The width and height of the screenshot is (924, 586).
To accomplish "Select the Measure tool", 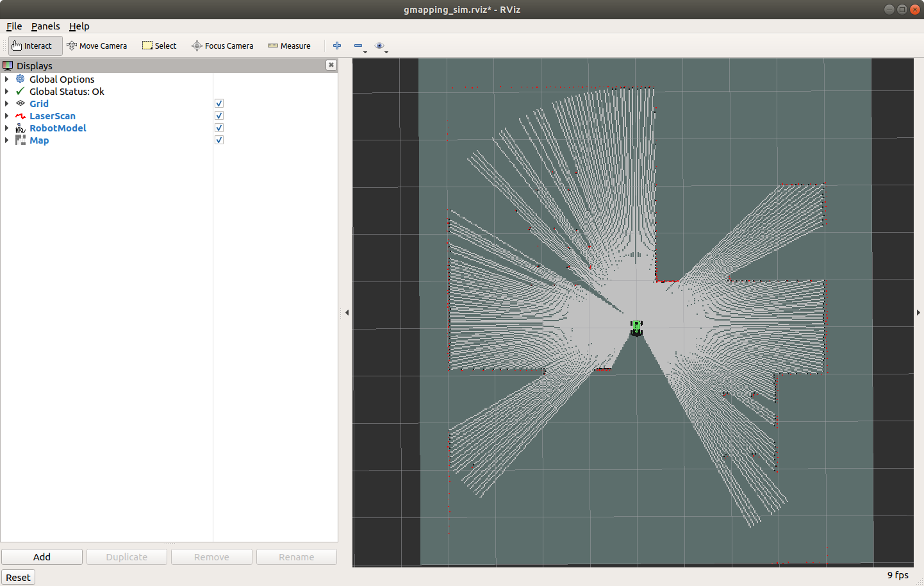I will pyautogui.click(x=289, y=46).
